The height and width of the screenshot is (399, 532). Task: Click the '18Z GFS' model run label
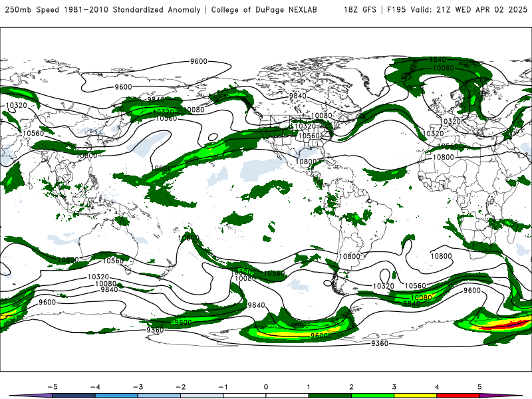pos(360,10)
